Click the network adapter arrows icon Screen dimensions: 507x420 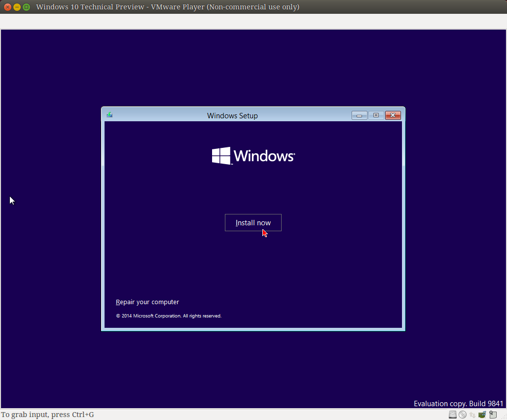coord(472,415)
